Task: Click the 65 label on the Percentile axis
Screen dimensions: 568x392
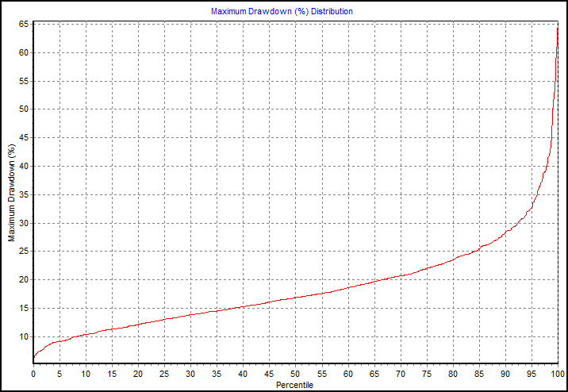Action: 374,374
